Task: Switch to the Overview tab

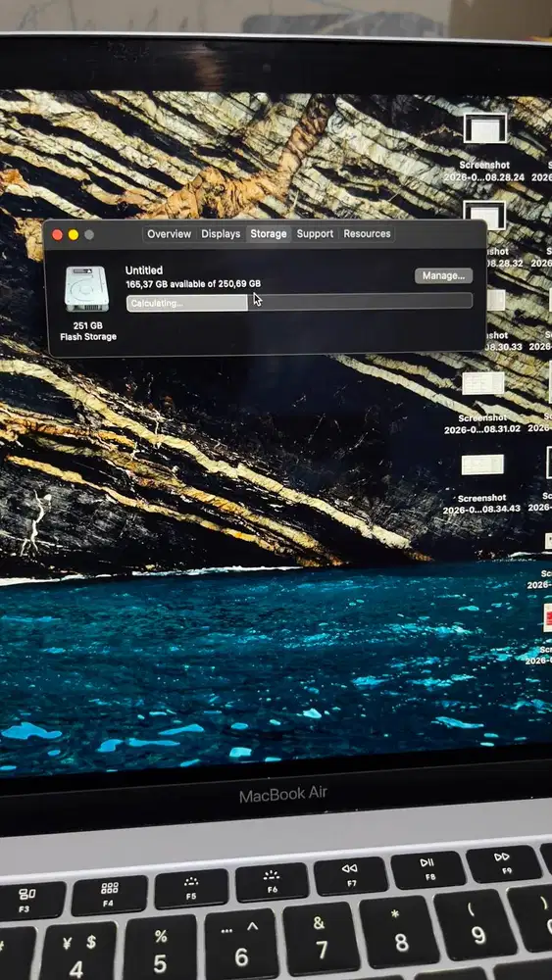Action: coord(169,234)
